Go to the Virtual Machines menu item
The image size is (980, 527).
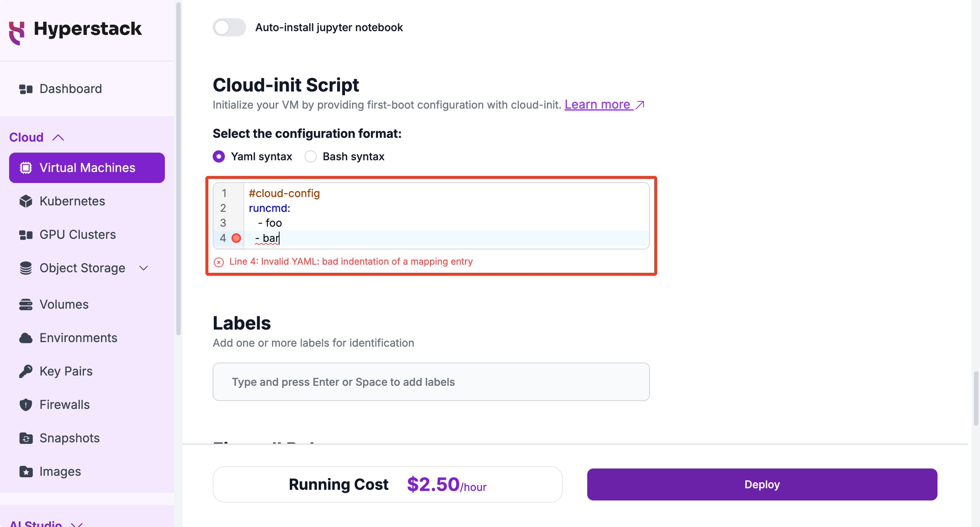87,168
